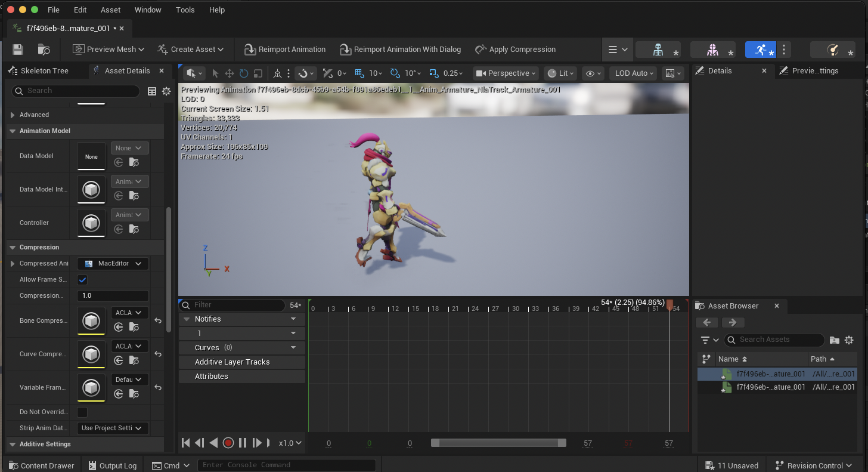Switch to the Skeletal Mesh editor mode icon
868x472 pixels.
tap(712, 50)
